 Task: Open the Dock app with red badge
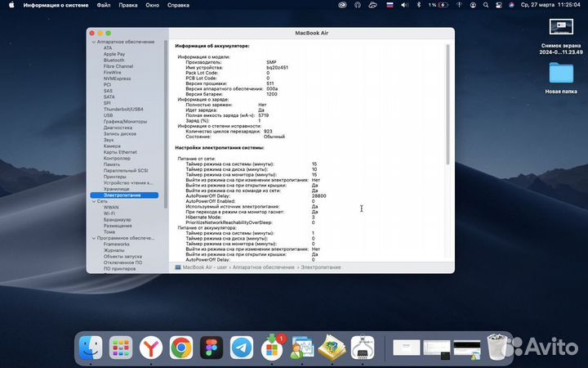(x=273, y=347)
